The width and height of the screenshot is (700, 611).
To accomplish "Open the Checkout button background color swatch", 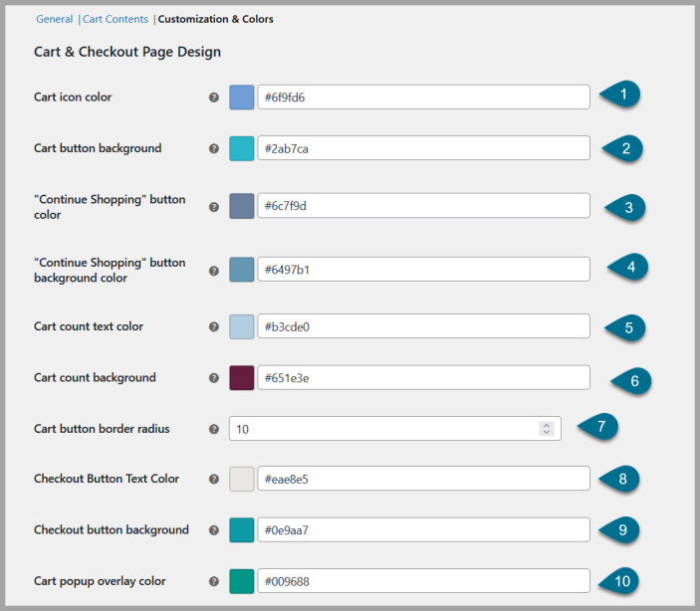I will [x=242, y=530].
